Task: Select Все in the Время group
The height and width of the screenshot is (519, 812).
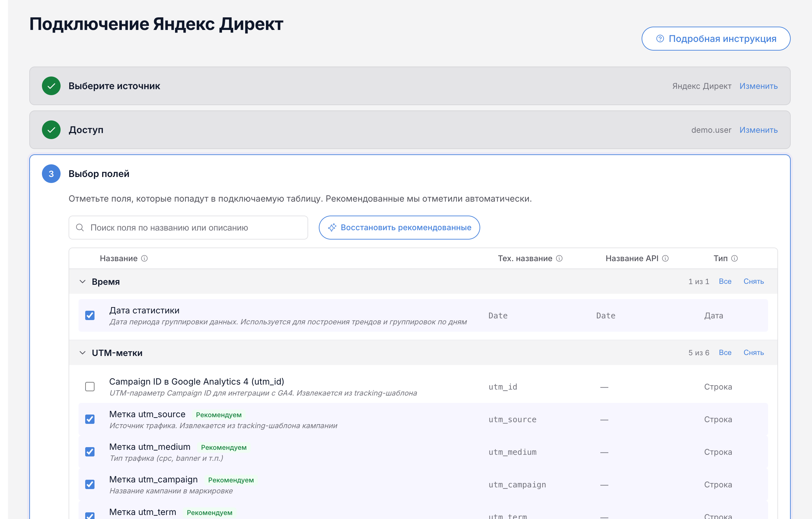Action: [x=725, y=281]
